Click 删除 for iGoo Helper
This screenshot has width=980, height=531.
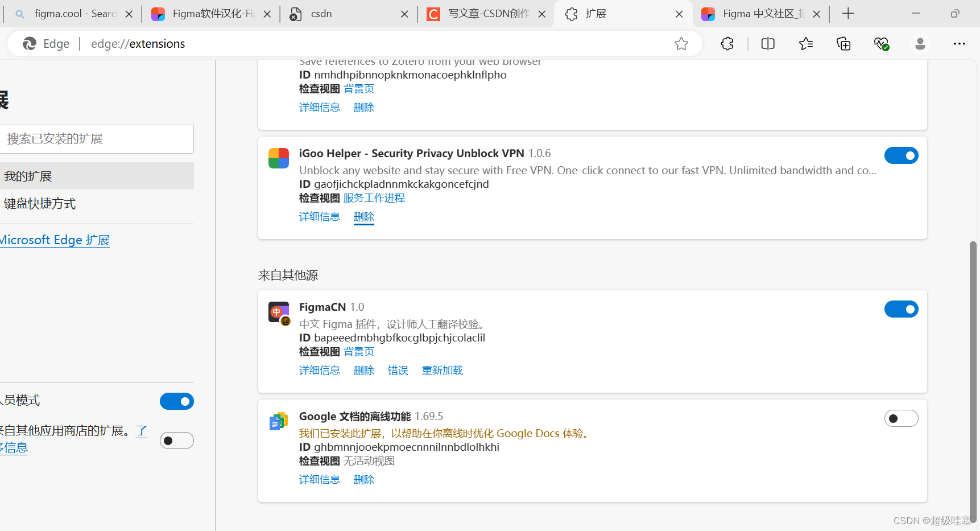(x=364, y=217)
